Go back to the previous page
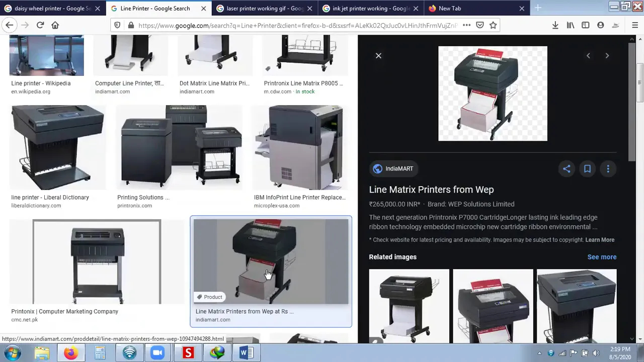Image resolution: width=644 pixels, height=362 pixels. pyautogui.click(x=10, y=25)
